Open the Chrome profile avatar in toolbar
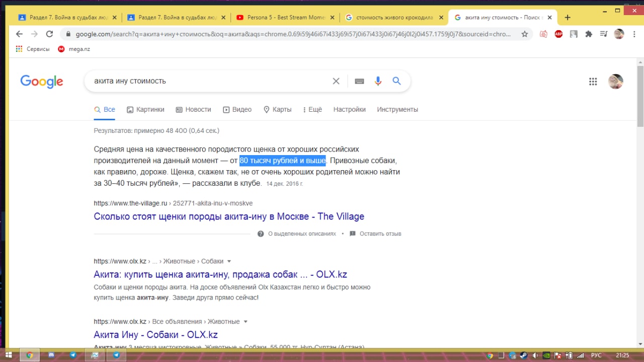The image size is (644, 362). point(619,34)
